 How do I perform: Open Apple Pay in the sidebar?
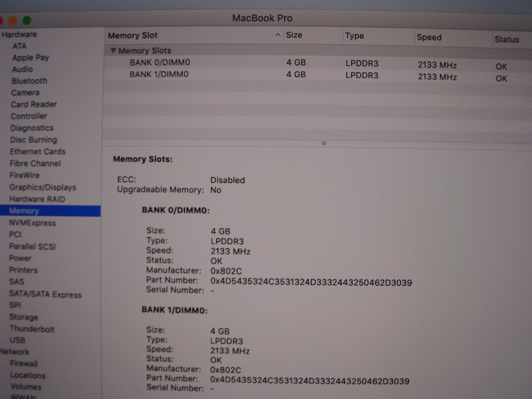coord(31,58)
